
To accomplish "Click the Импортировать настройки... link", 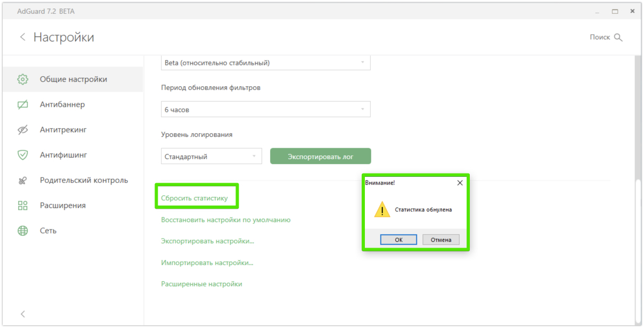I will (x=207, y=263).
